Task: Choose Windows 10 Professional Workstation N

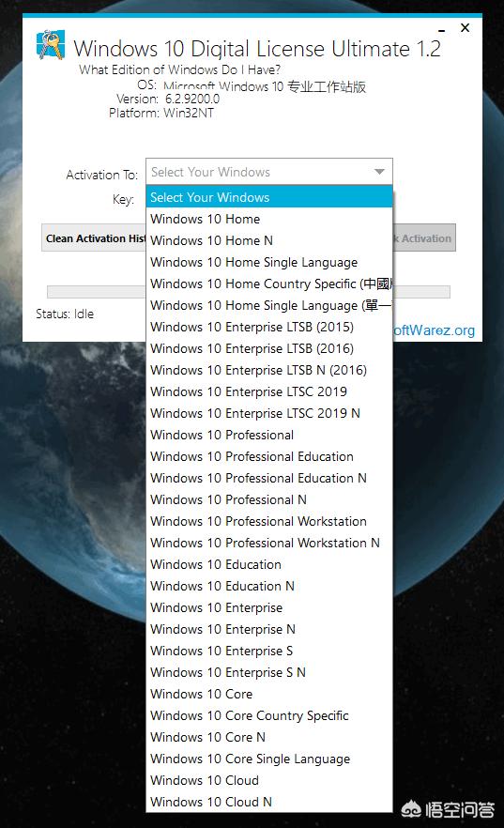Action: 269,543
